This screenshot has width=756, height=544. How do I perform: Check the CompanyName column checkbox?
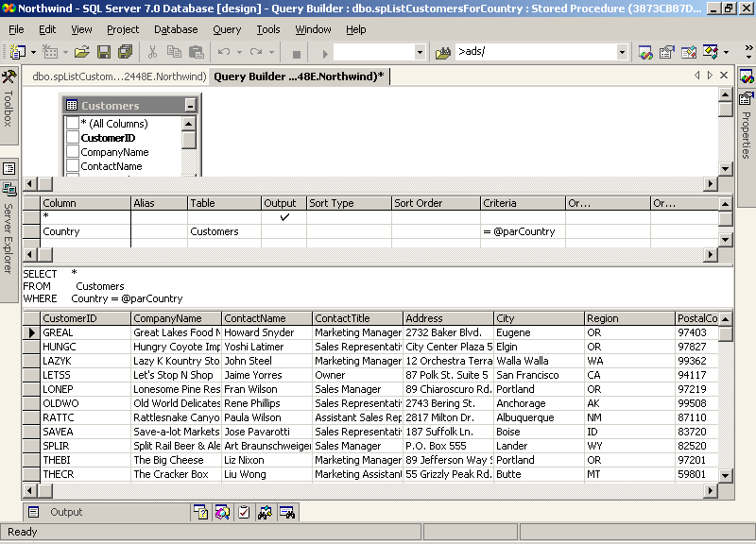pos(73,152)
